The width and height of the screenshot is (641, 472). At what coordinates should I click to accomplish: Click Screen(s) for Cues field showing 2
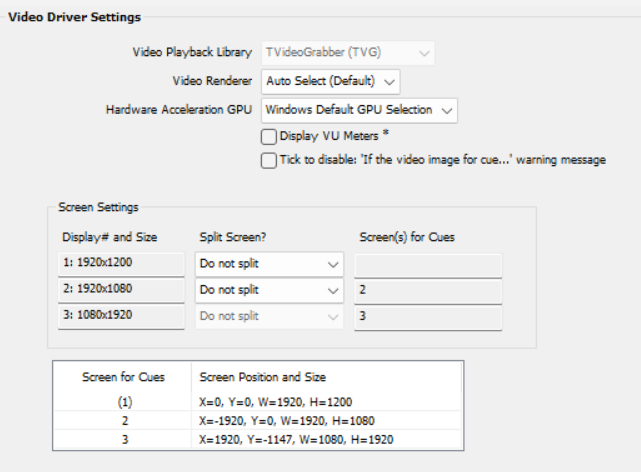coord(428,290)
